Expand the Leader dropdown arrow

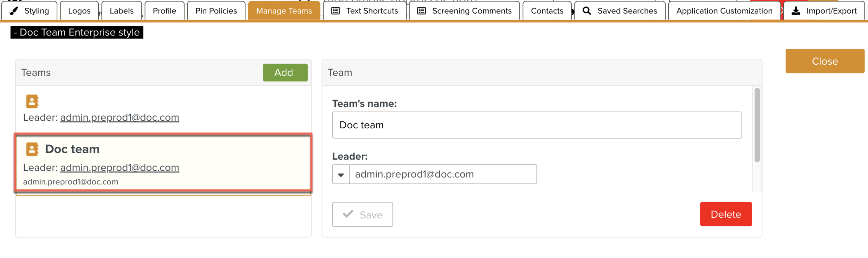341,175
